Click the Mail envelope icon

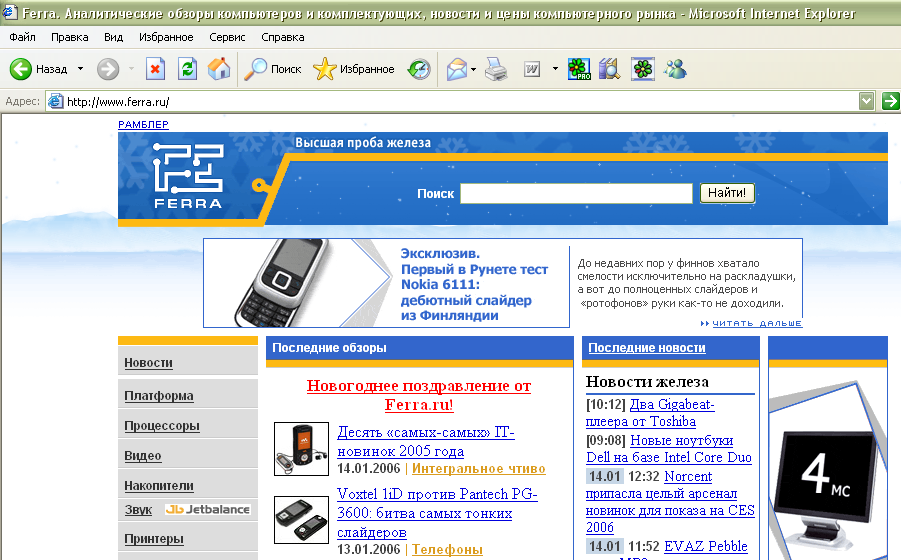(457, 69)
